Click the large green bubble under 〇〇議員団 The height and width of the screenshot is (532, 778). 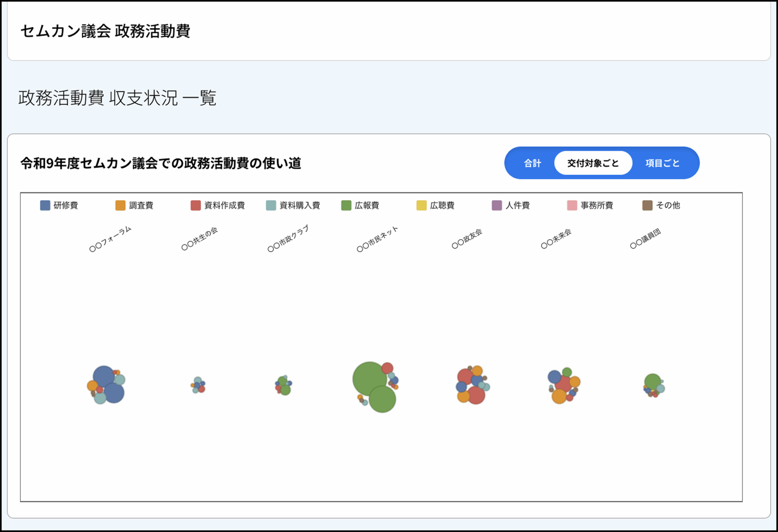(x=652, y=381)
